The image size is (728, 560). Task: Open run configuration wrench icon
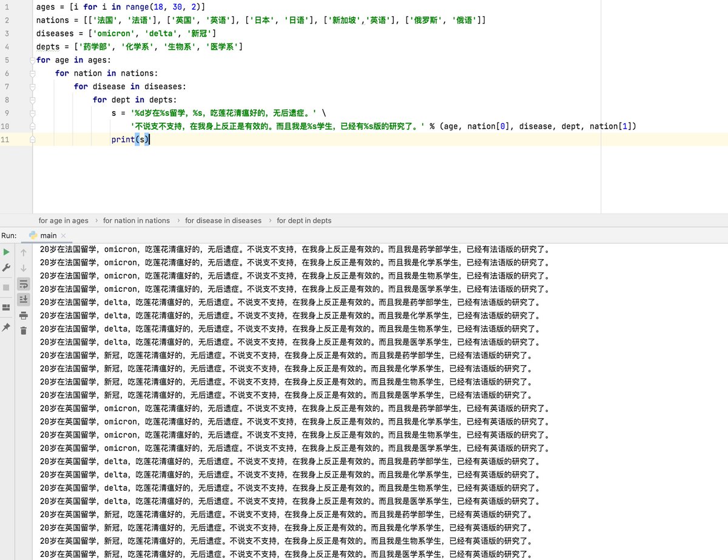[x=7, y=268]
